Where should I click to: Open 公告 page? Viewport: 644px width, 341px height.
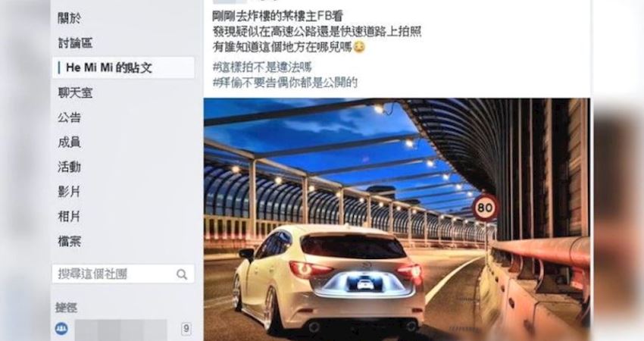coord(69,117)
